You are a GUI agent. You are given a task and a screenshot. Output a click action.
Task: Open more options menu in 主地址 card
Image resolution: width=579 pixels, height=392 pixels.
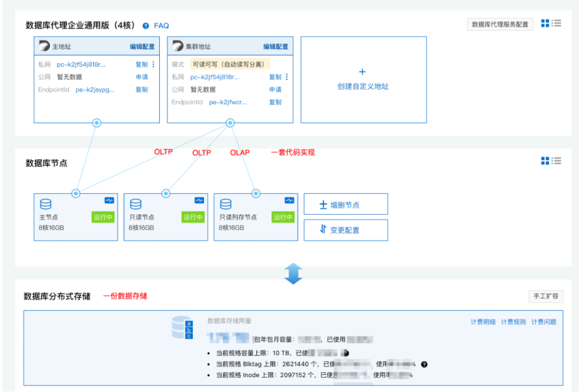(x=153, y=65)
